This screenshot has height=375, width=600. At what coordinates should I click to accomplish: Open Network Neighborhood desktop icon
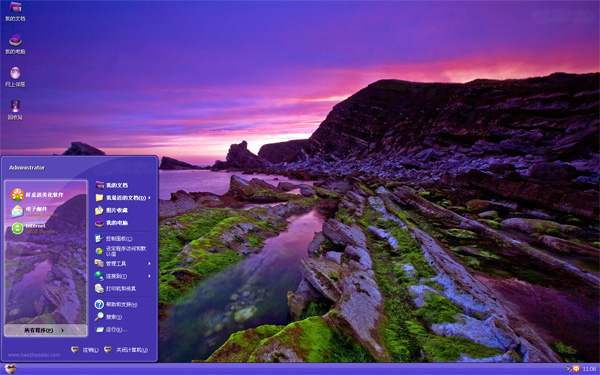[x=15, y=77]
